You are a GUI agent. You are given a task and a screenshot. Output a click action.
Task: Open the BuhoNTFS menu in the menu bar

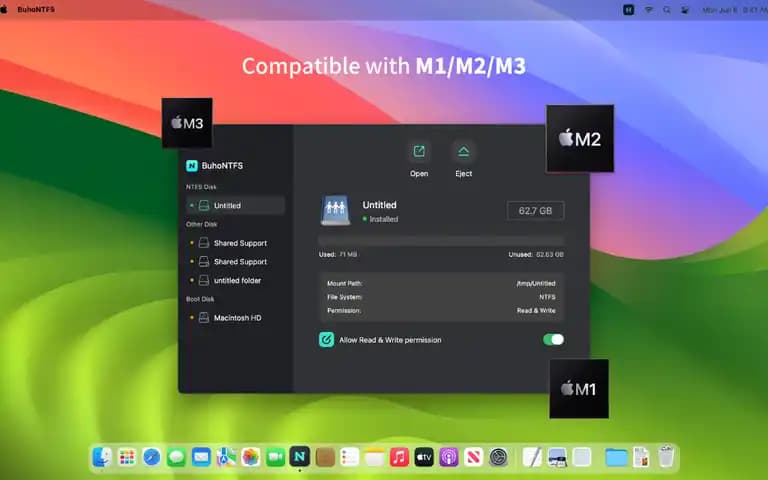(x=36, y=9)
